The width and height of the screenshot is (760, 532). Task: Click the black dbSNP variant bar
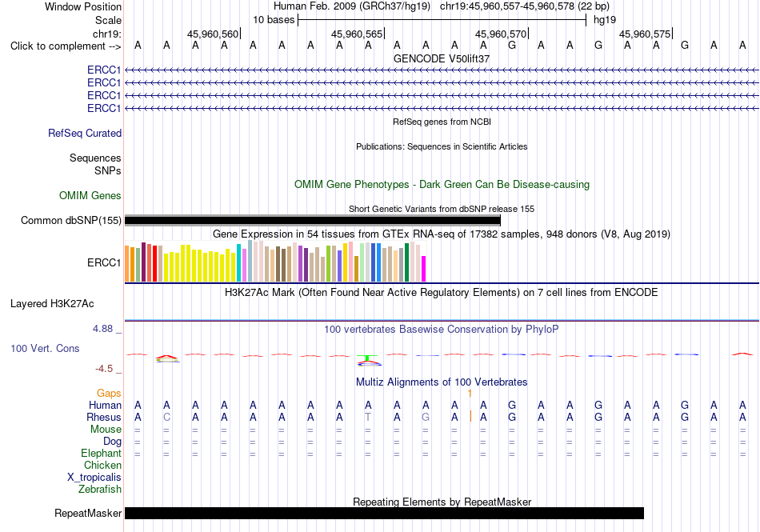313,221
